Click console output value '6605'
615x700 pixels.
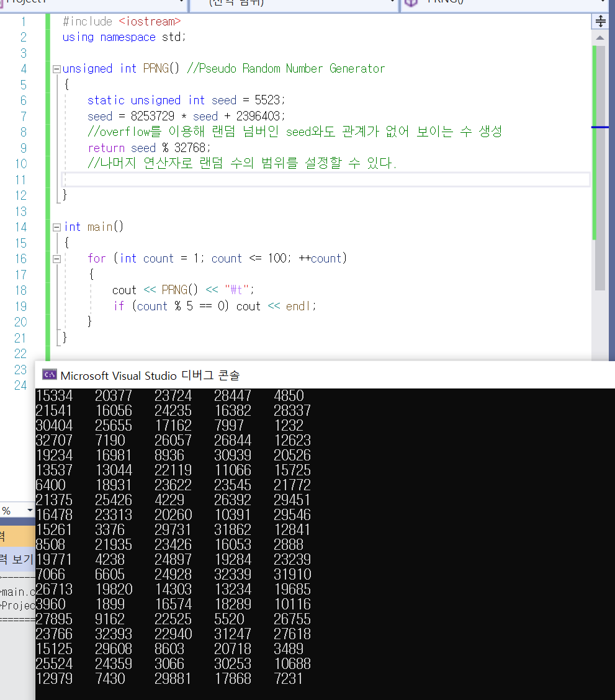(x=110, y=575)
